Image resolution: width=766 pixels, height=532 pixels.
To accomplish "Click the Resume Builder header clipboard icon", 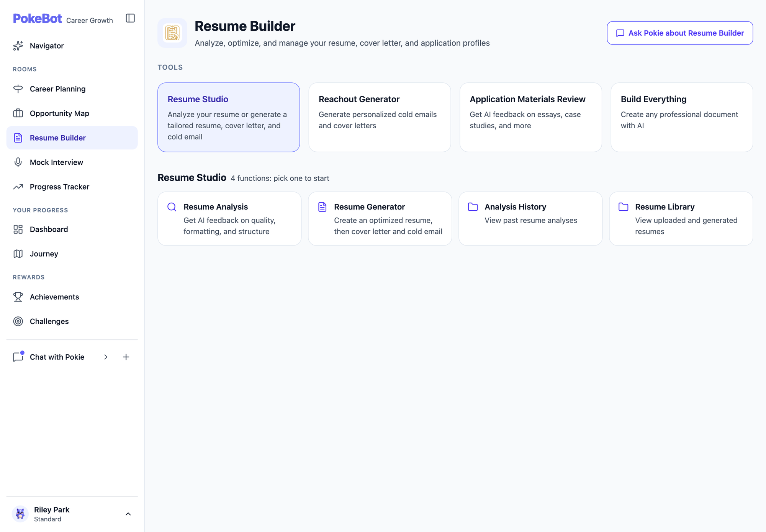I will [x=172, y=33].
